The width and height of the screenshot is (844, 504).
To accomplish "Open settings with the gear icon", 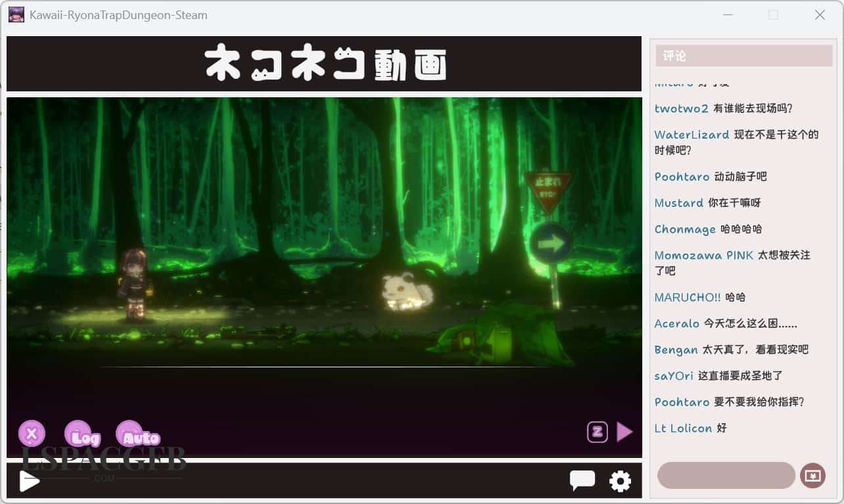I will [620, 481].
